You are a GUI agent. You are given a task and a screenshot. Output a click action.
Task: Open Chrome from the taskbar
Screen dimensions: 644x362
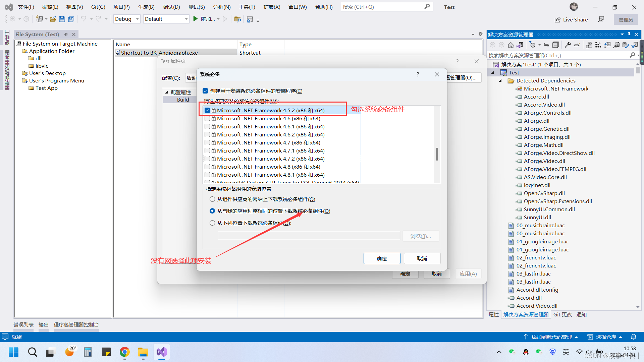point(124,352)
